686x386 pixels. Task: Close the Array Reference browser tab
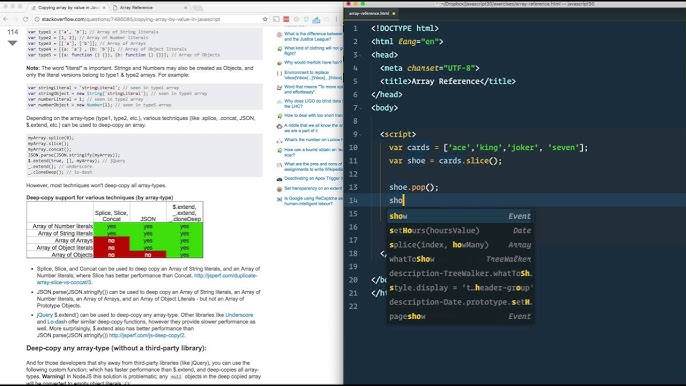click(186, 7)
